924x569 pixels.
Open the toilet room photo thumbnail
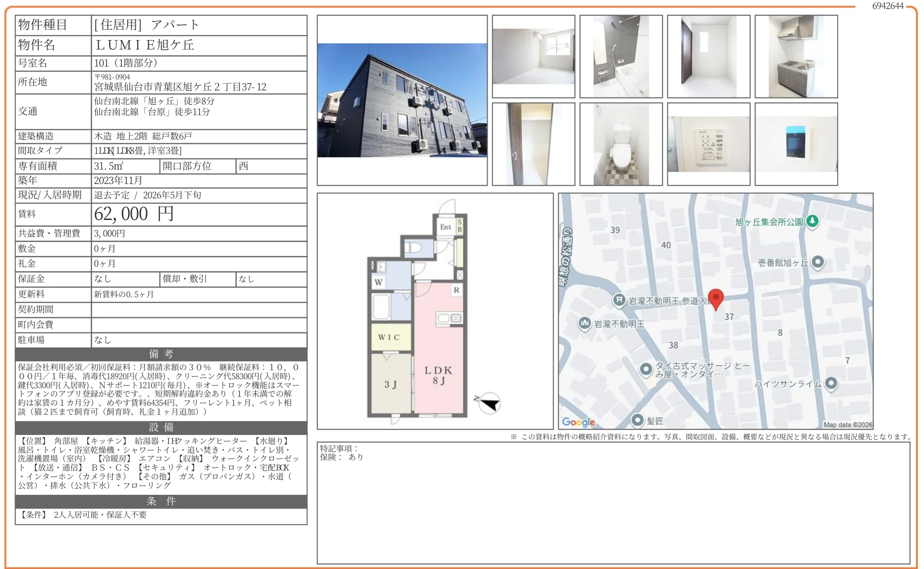pyautogui.click(x=621, y=144)
